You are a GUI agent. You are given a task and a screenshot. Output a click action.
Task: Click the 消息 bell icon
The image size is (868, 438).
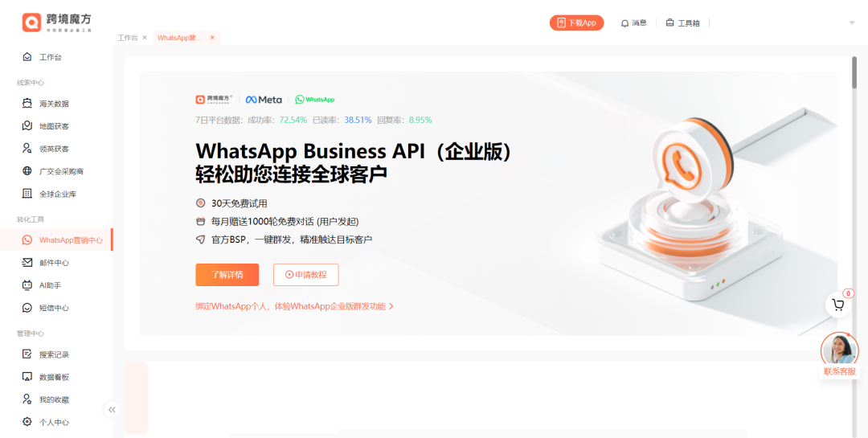pyautogui.click(x=625, y=23)
